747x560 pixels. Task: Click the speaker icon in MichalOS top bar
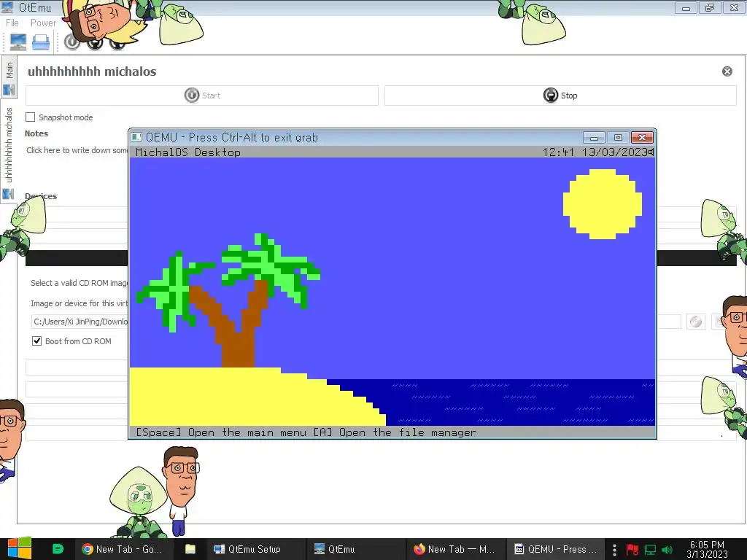(x=651, y=152)
